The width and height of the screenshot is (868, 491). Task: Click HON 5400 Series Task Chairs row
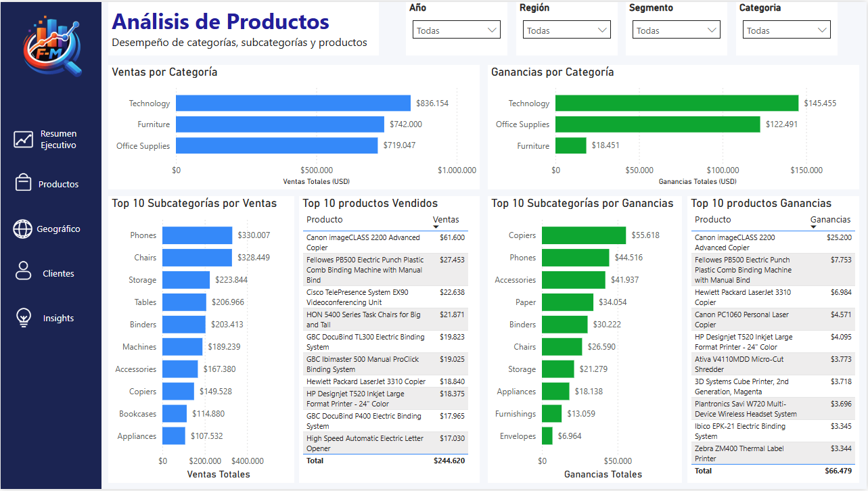tap(386, 319)
